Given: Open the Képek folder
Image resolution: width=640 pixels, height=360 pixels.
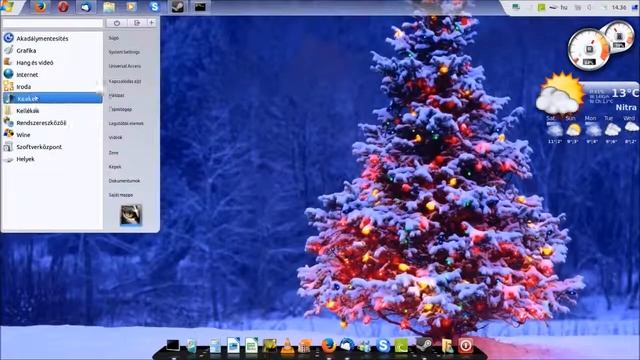Looking at the screenshot, I should pos(115,167).
